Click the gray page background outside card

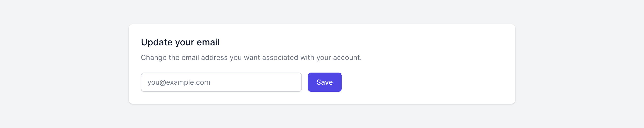point(63,63)
